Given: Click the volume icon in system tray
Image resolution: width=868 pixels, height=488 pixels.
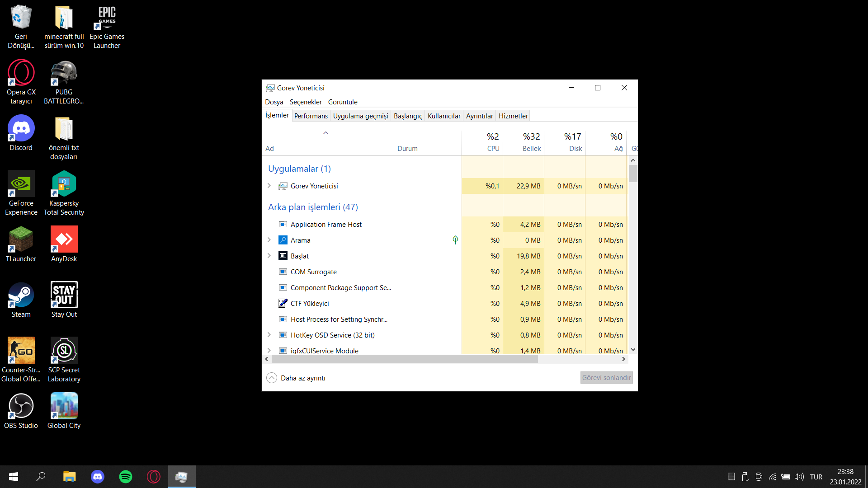Looking at the screenshot, I should pyautogui.click(x=799, y=477).
